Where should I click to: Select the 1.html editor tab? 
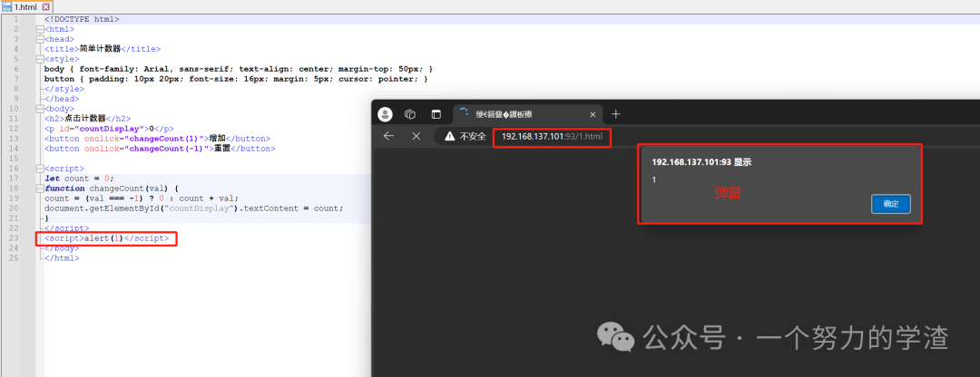[x=25, y=7]
